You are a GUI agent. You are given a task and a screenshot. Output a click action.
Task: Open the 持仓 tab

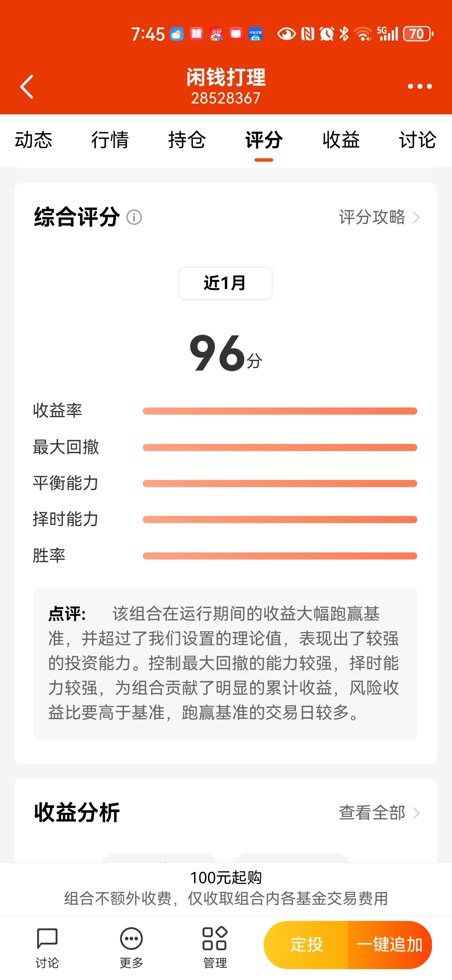point(187,140)
